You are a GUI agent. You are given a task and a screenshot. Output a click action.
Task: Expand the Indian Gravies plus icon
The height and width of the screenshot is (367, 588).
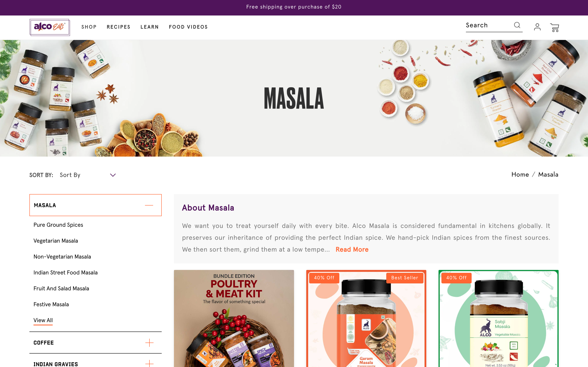[149, 363]
